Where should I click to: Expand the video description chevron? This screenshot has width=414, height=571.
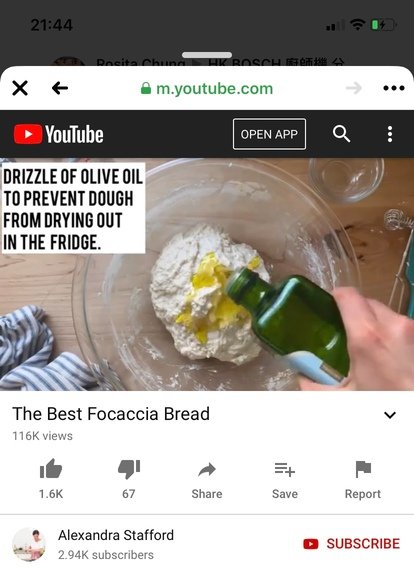[390, 415]
